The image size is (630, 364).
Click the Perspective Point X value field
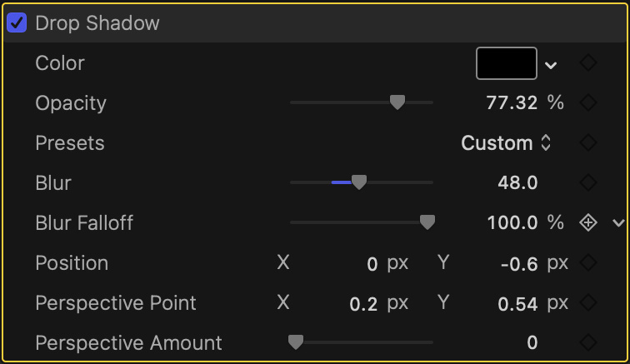coord(363,304)
